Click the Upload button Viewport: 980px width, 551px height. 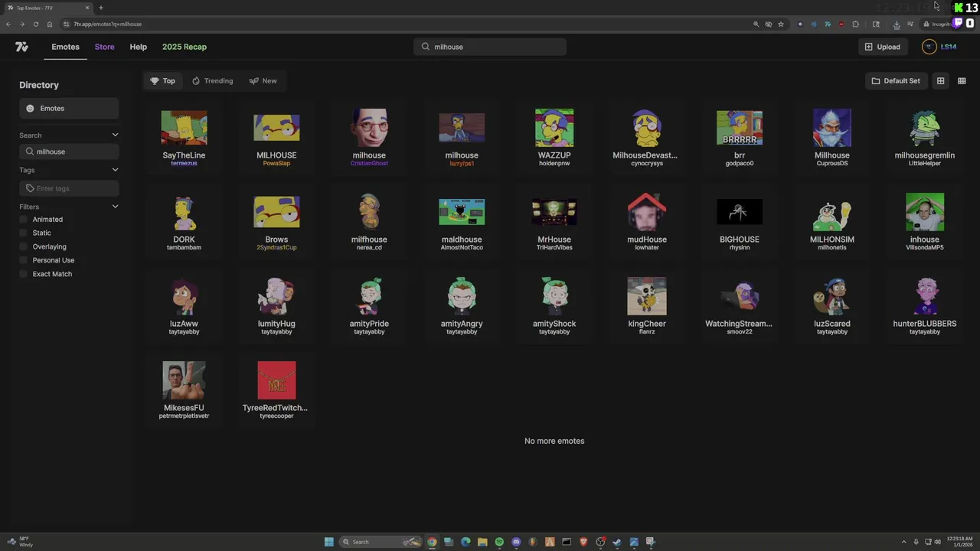(883, 47)
